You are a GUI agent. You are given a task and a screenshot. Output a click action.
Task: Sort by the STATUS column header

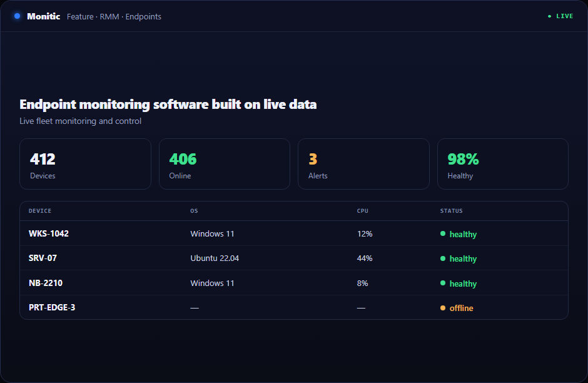click(452, 211)
